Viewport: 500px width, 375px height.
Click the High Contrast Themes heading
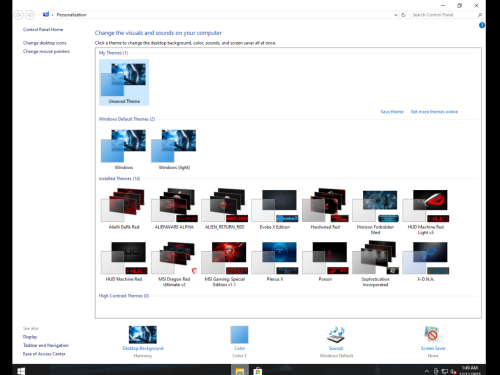(124, 296)
